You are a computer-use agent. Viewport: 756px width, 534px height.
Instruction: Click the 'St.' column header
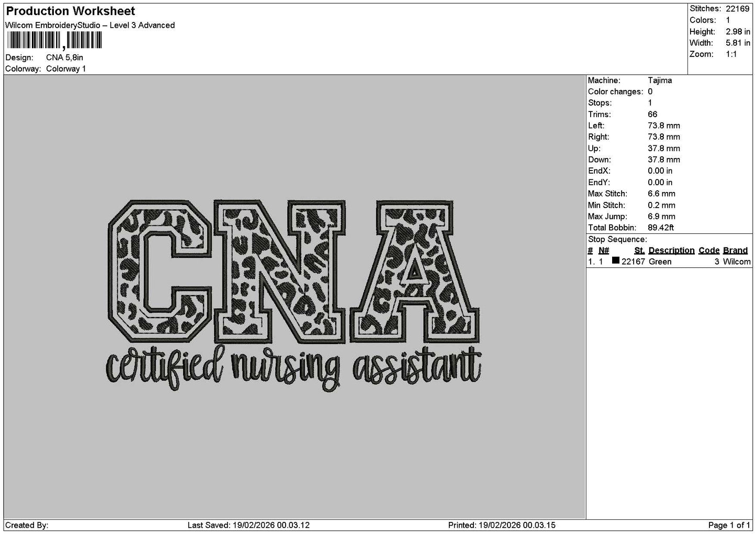click(x=639, y=251)
